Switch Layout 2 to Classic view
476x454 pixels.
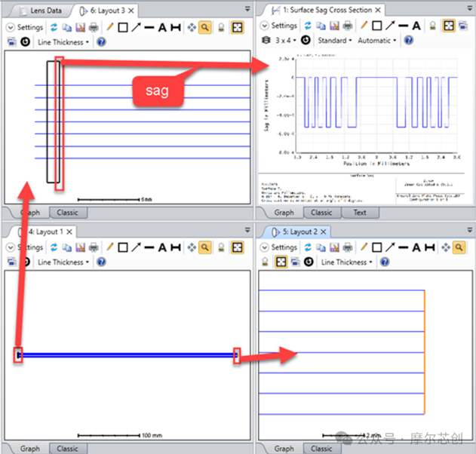[x=321, y=449]
